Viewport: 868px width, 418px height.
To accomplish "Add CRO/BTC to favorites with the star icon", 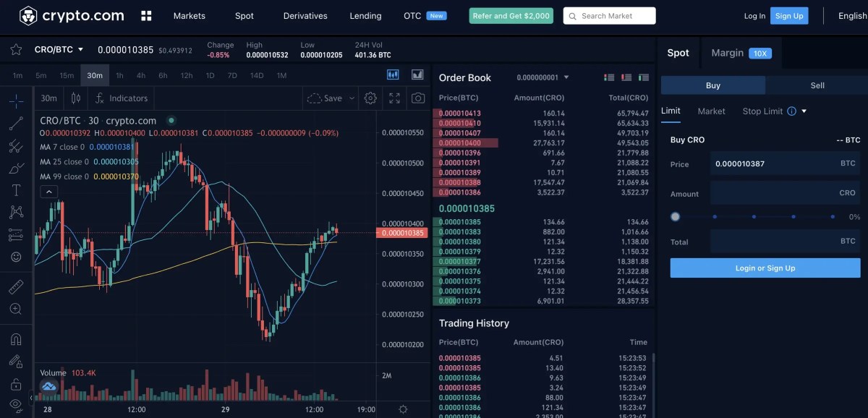I will coord(16,50).
